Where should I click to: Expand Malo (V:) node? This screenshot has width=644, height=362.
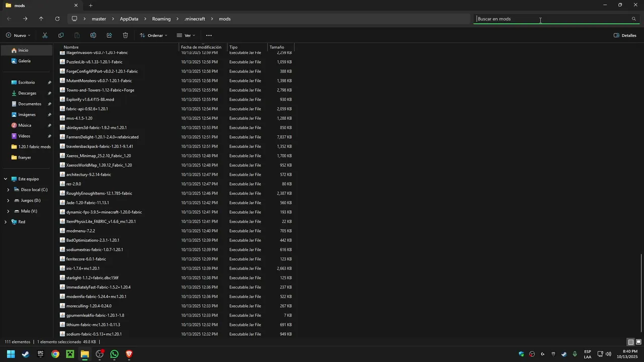click(8, 211)
